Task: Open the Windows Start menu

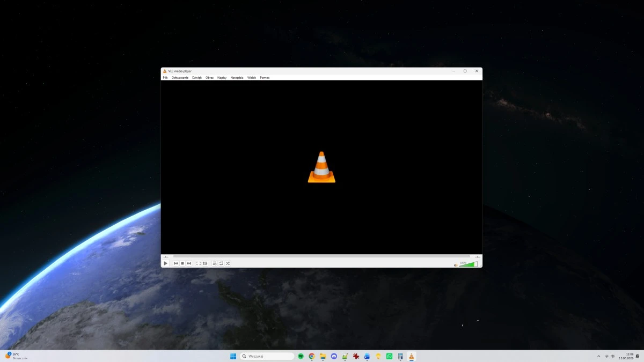Action: click(233, 356)
